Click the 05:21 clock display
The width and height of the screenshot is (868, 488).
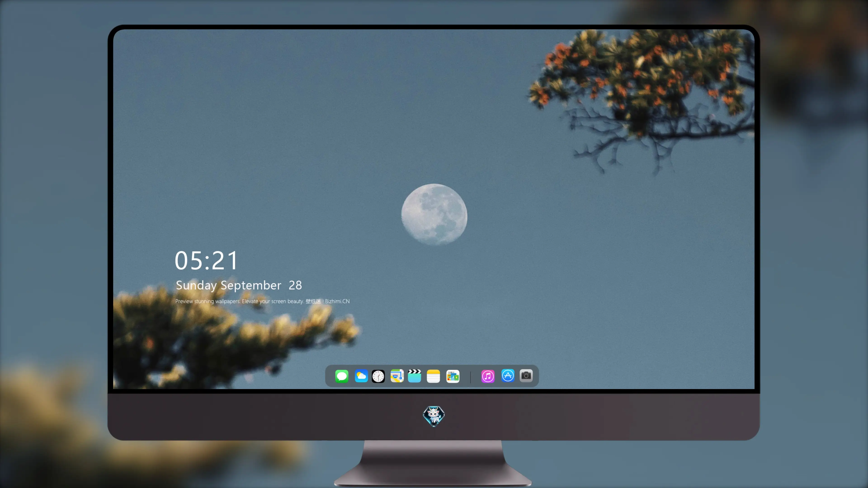tap(206, 261)
